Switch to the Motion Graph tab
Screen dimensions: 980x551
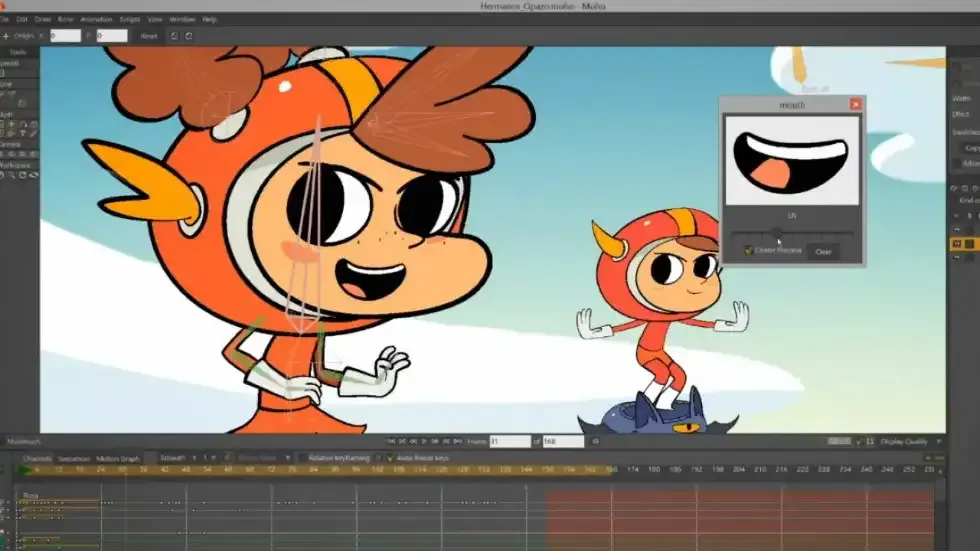click(116, 458)
